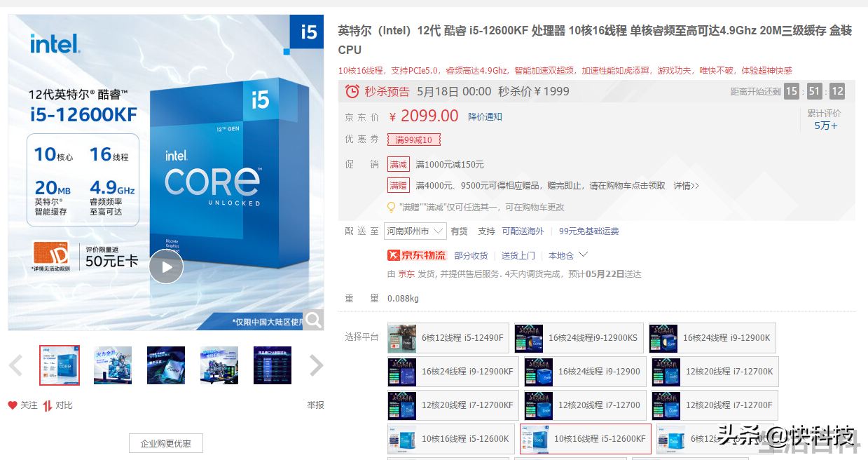This screenshot has height=460, width=868.
Task: Click the 降价通知 price alert link
Action: 485,117
